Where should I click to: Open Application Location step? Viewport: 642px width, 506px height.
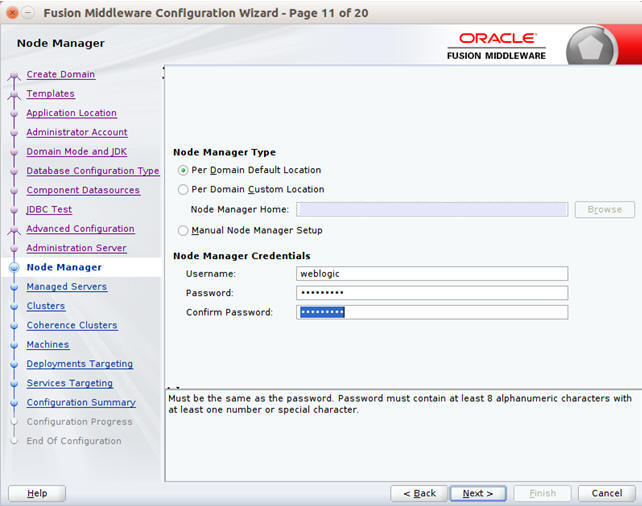tap(72, 113)
